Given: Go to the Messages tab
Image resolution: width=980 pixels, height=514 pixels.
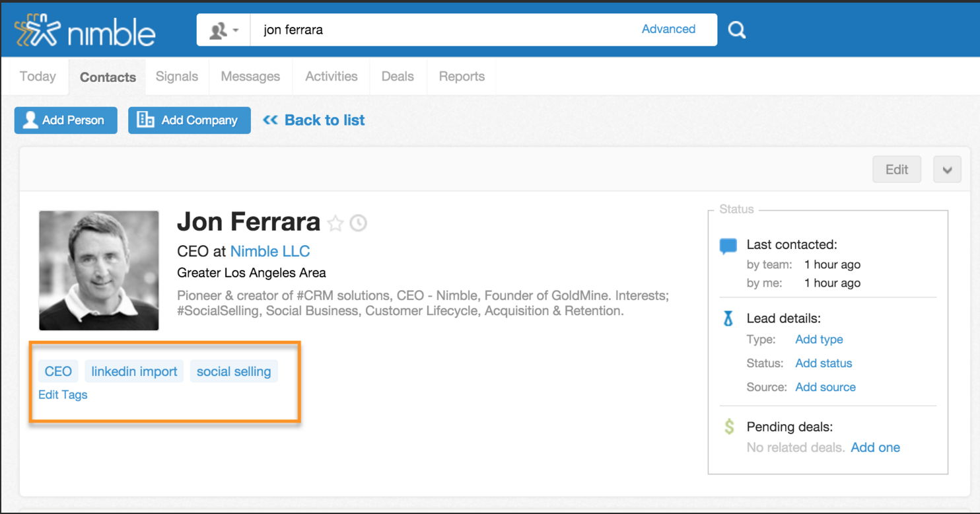Looking at the screenshot, I should (x=250, y=77).
